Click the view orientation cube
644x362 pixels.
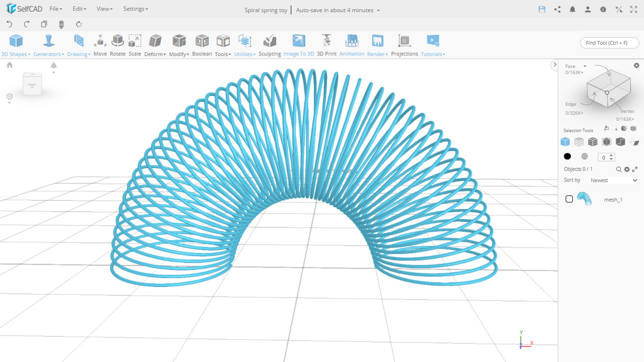(x=32, y=84)
